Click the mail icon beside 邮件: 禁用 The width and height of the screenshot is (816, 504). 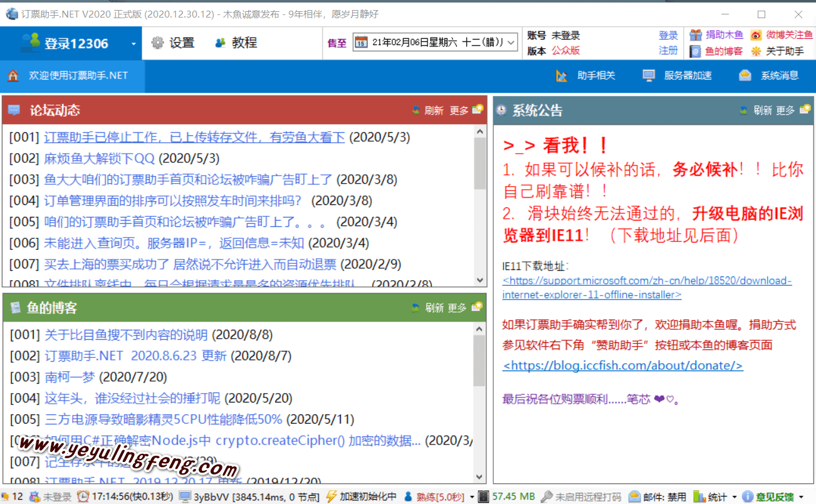[634, 496]
